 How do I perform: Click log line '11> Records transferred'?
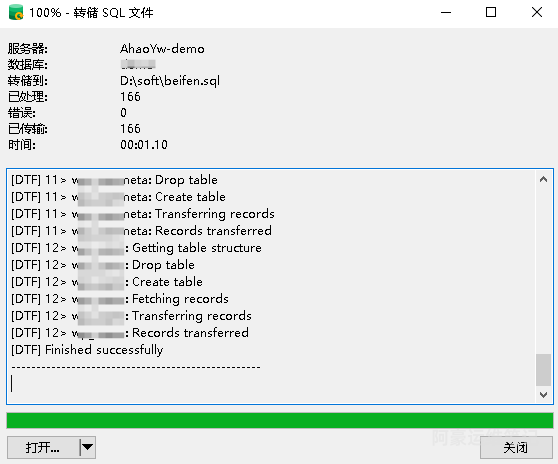tap(141, 231)
